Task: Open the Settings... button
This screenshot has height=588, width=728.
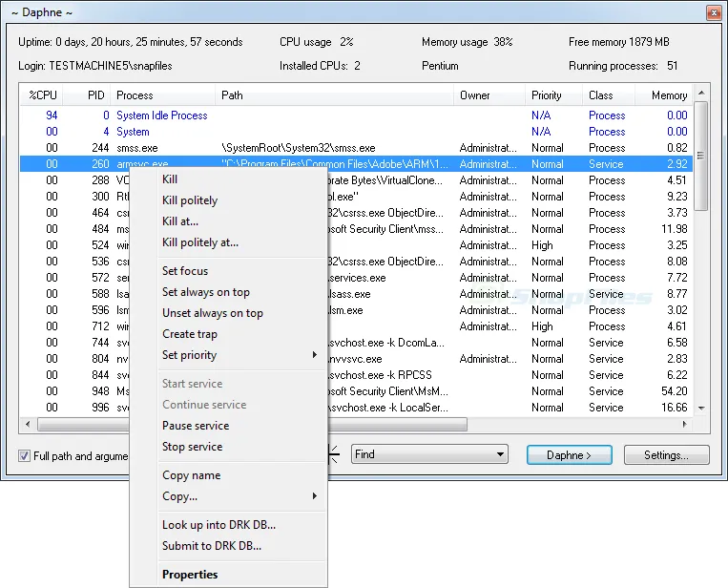Action: pyautogui.click(x=666, y=454)
